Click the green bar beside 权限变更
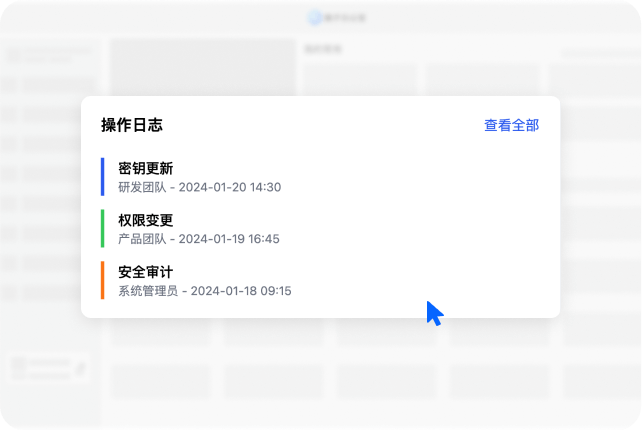The height and width of the screenshot is (430, 642). point(103,228)
